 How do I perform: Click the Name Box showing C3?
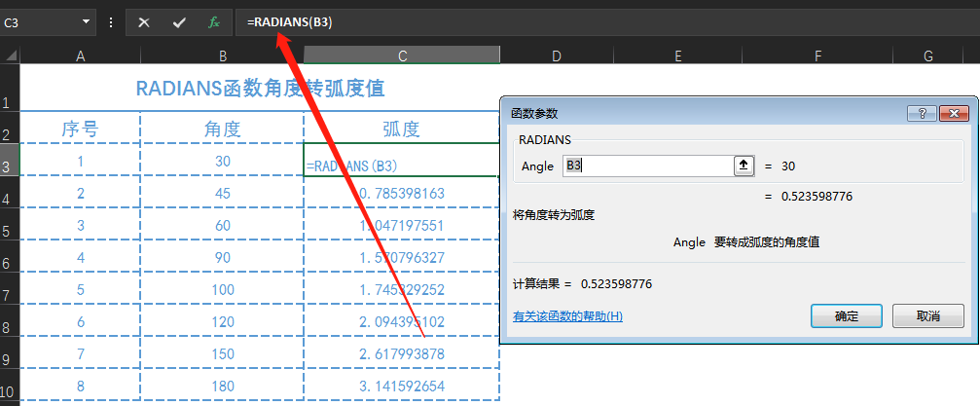click(40, 22)
